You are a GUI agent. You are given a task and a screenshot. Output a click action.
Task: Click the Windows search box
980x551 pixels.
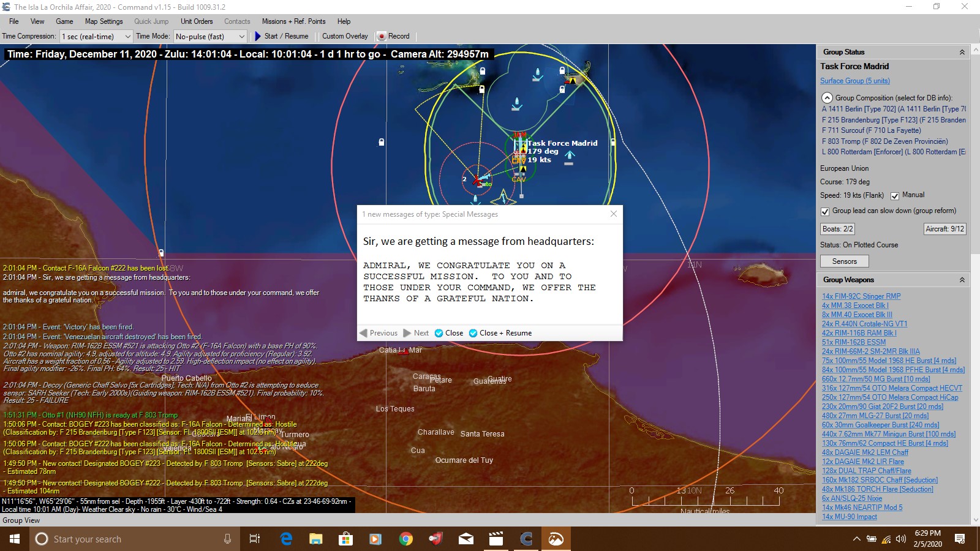click(x=135, y=539)
